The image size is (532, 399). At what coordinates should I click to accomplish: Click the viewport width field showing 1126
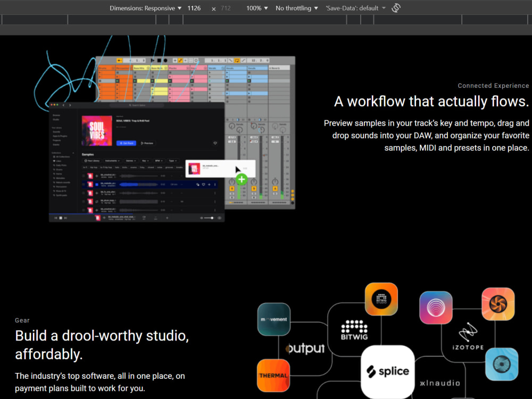194,8
